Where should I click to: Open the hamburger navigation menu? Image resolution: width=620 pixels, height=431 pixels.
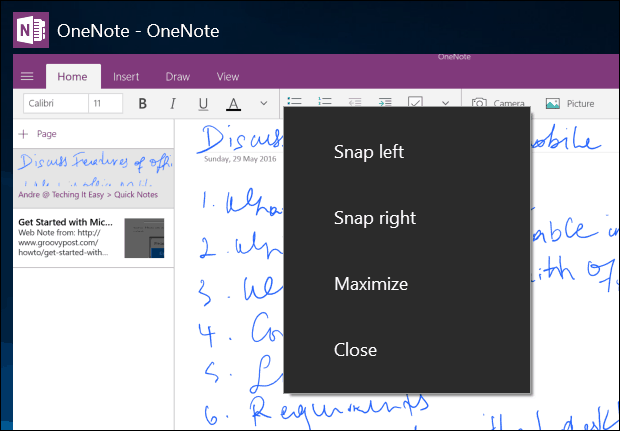click(x=27, y=76)
